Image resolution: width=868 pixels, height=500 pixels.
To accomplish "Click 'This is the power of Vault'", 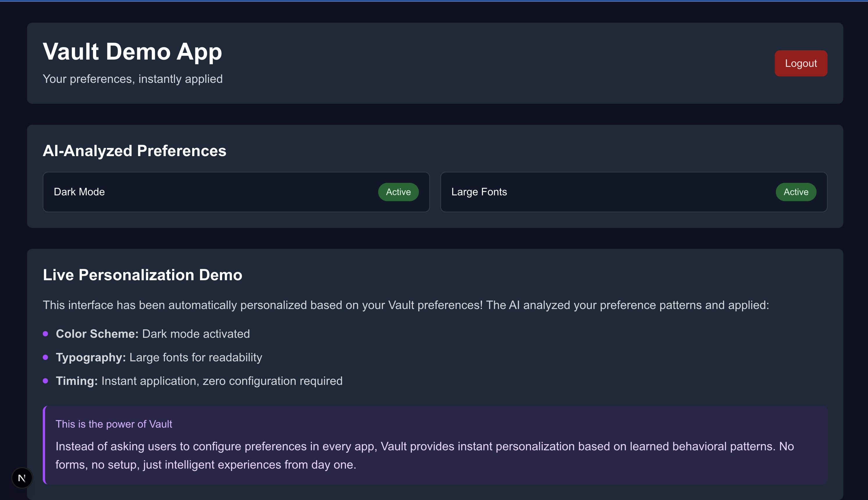I will 114,424.
